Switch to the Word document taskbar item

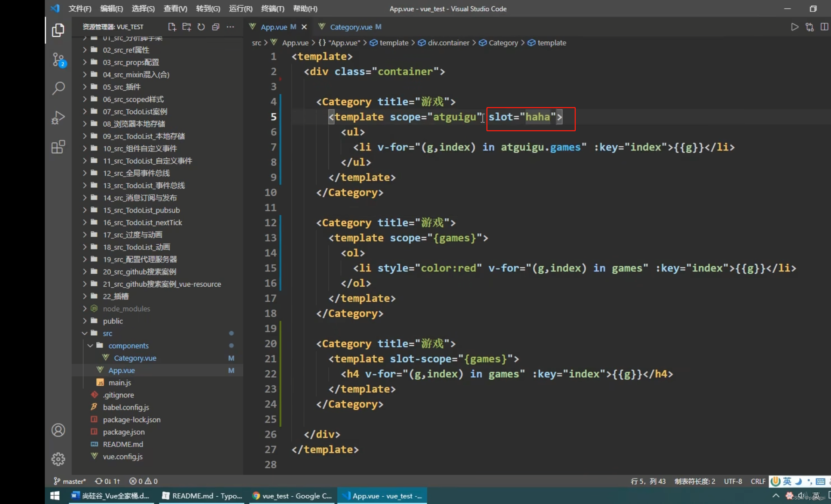[x=111, y=496]
